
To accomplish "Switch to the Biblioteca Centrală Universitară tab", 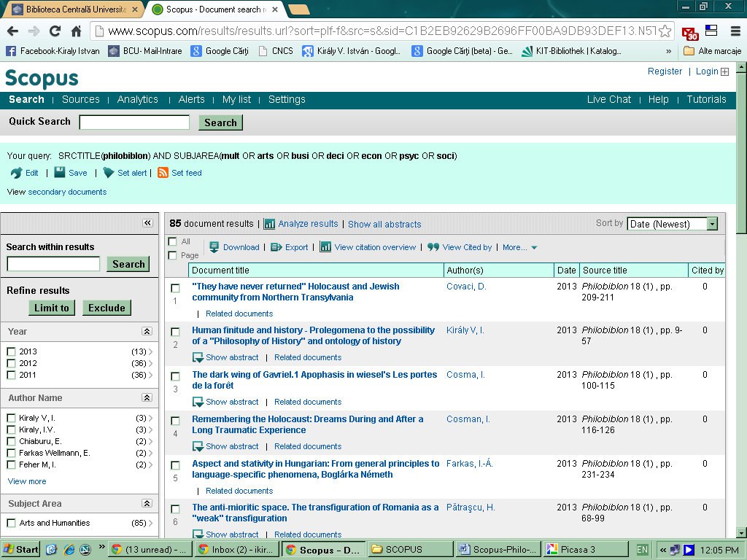I will click(x=74, y=9).
